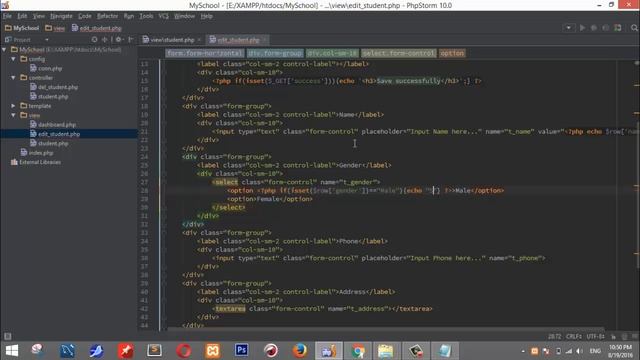Click edit_student.php breadcrumb in navigation bar
This screenshot has height=360, width=640.
(97, 28)
